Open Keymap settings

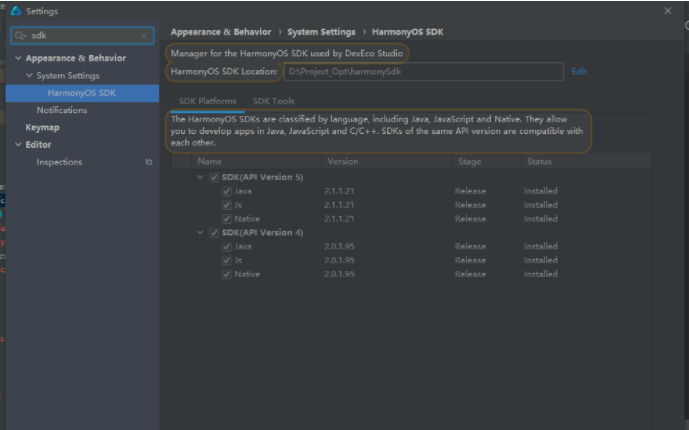point(42,127)
